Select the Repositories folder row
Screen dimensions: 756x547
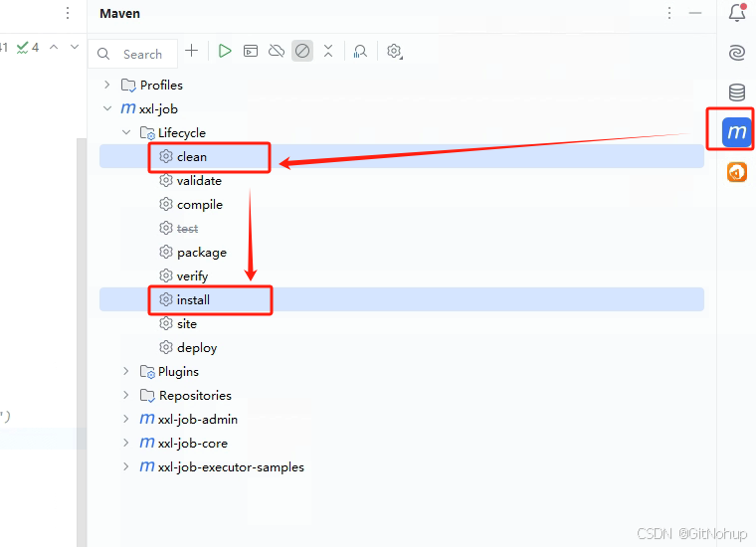pos(402,395)
